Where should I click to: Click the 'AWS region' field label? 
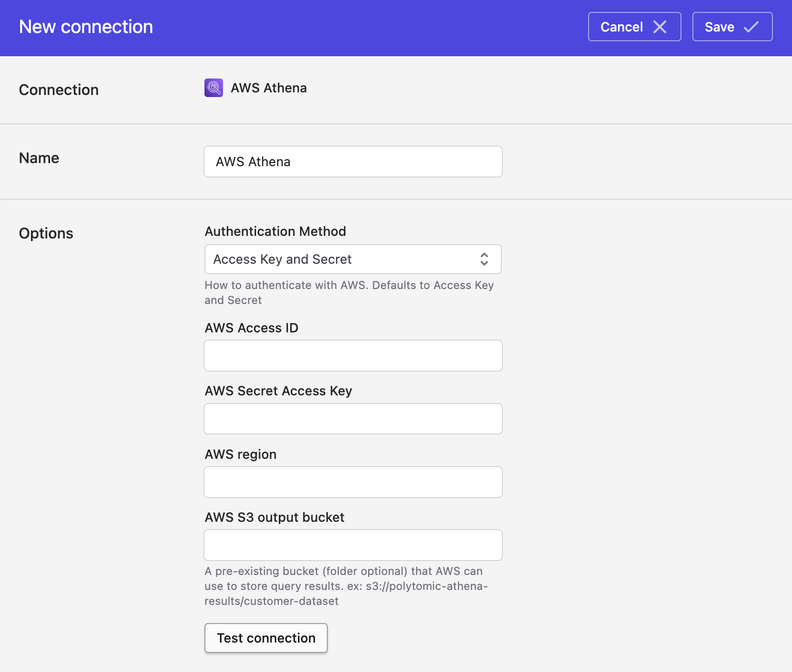pyautogui.click(x=241, y=454)
